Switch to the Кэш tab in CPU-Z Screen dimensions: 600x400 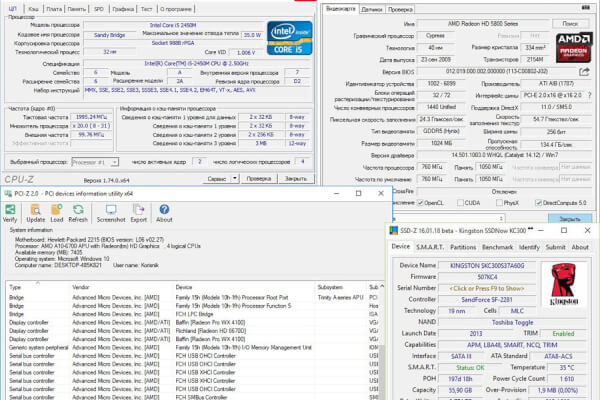click(33, 9)
